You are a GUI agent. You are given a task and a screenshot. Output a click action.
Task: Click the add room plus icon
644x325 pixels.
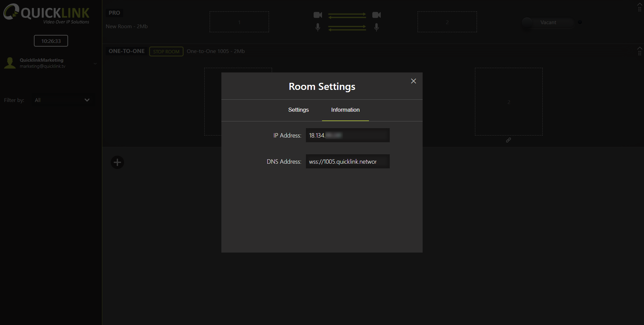117,163
